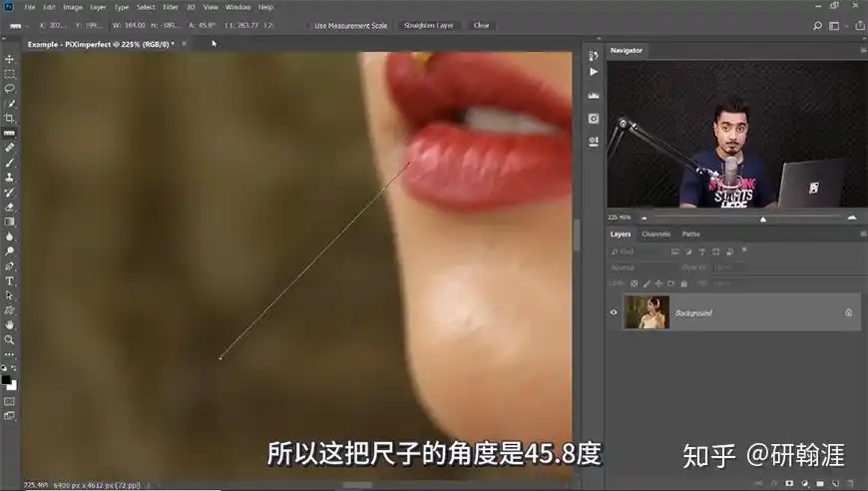Select the Crop tool

click(x=9, y=119)
